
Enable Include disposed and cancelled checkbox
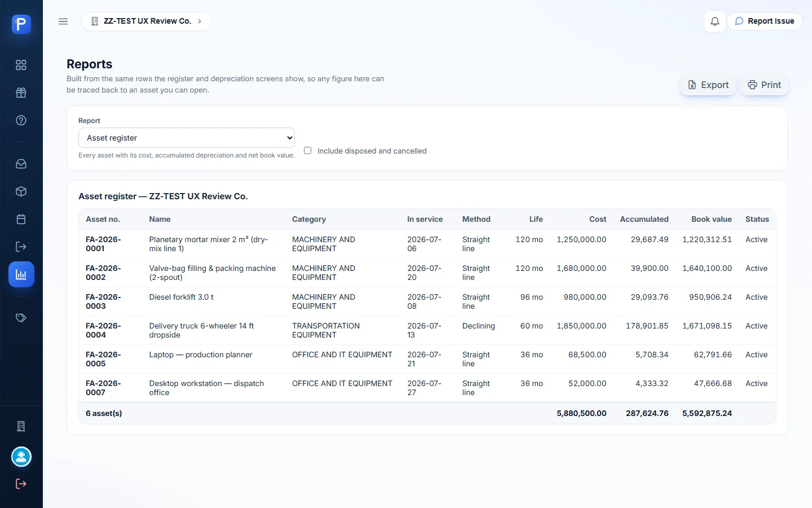(308, 151)
